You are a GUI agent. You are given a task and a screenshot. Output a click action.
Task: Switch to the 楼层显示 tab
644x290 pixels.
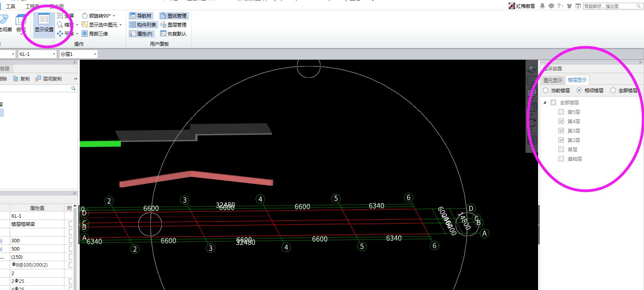pyautogui.click(x=577, y=80)
